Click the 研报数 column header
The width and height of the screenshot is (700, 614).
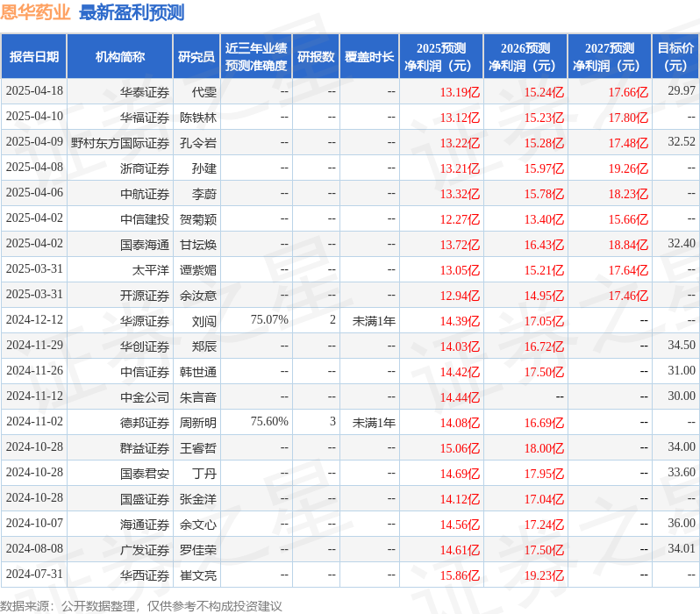click(x=316, y=57)
